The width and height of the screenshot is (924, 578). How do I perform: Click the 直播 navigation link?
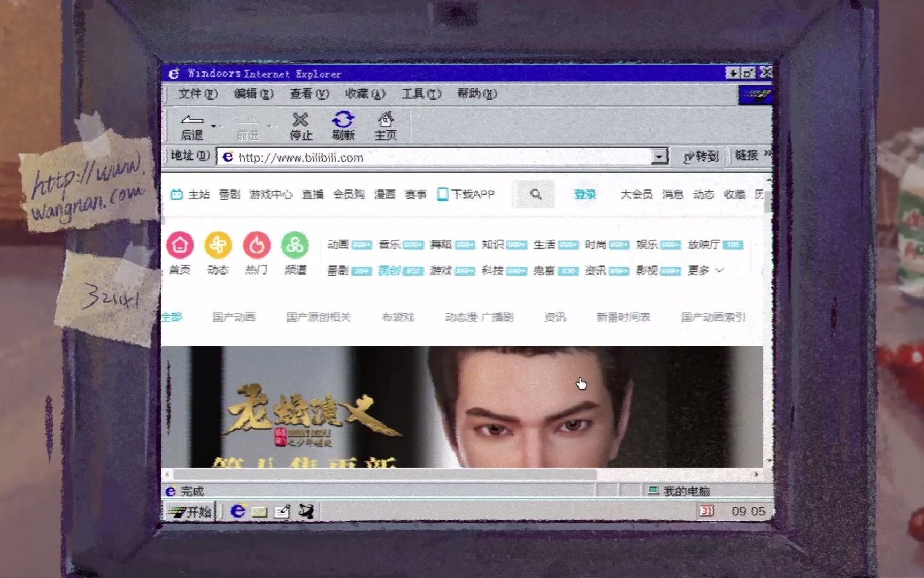pyautogui.click(x=313, y=194)
